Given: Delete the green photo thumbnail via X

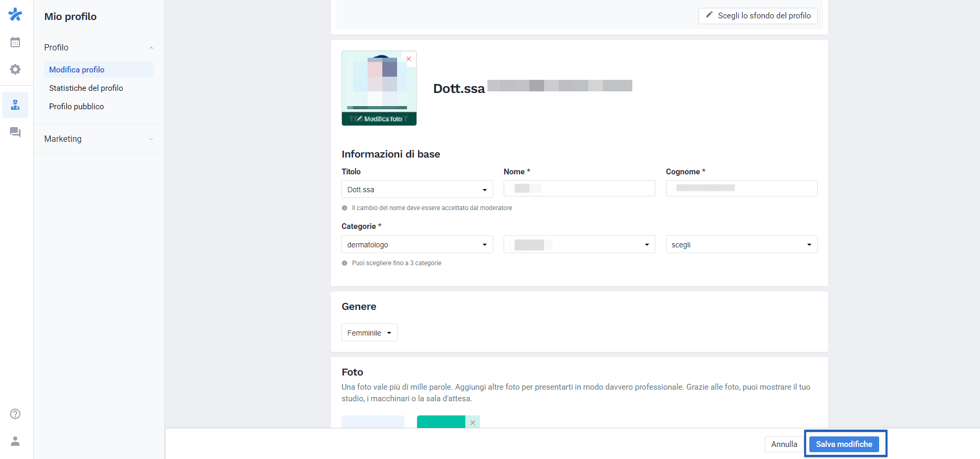Looking at the screenshot, I should click(473, 422).
